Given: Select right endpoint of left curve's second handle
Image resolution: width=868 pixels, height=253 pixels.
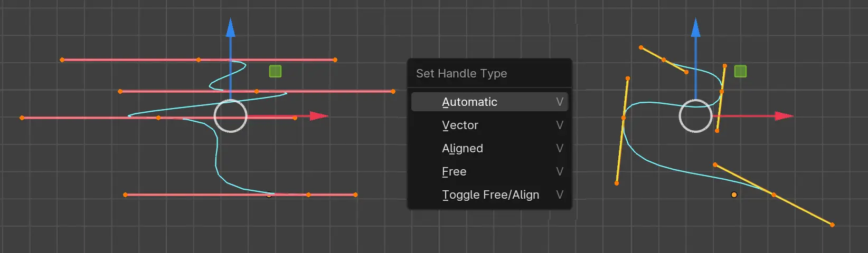Looking at the screenshot, I should (x=393, y=91).
